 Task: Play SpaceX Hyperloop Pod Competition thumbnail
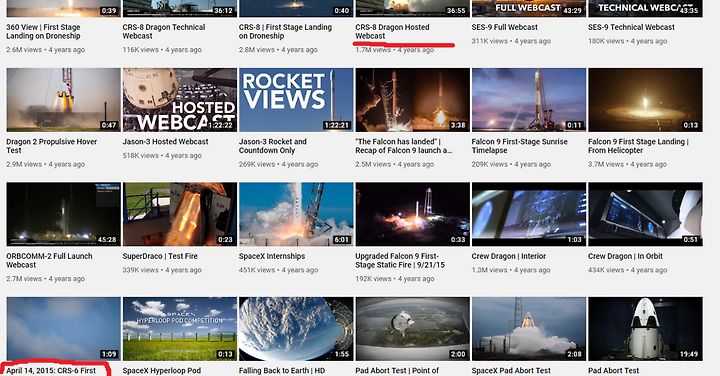pyautogui.click(x=180, y=329)
